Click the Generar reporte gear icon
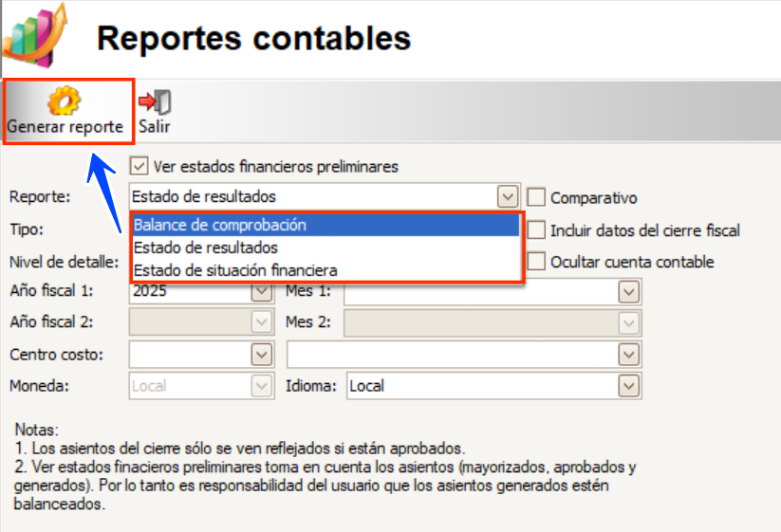The image size is (781, 532). point(64,100)
